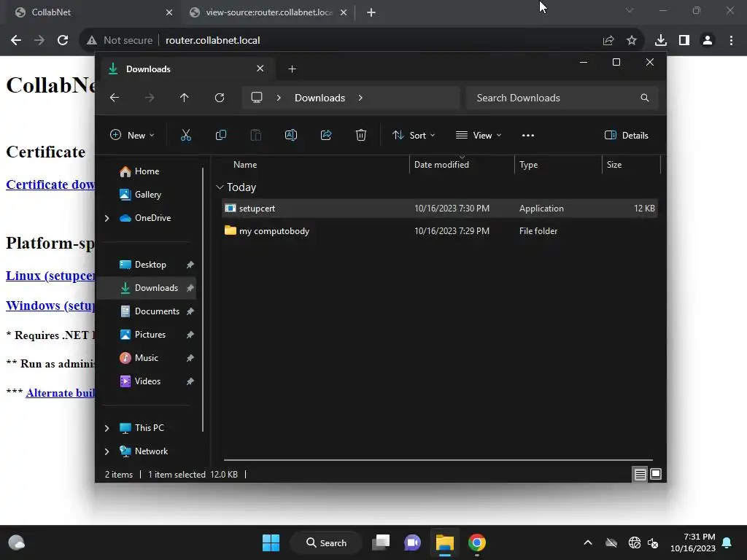
Task: Open Music in the navigation pane
Action: 147,358
